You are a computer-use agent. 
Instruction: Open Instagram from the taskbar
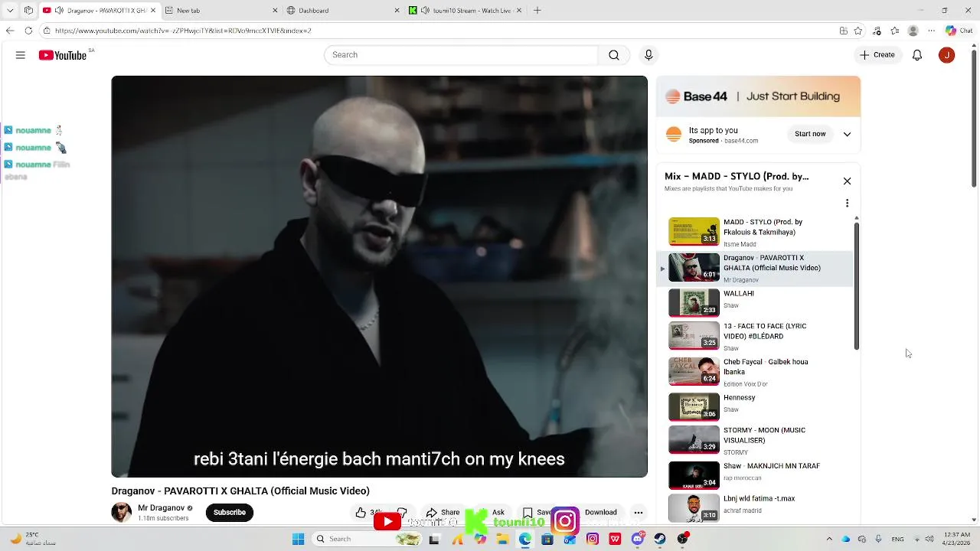tap(593, 539)
